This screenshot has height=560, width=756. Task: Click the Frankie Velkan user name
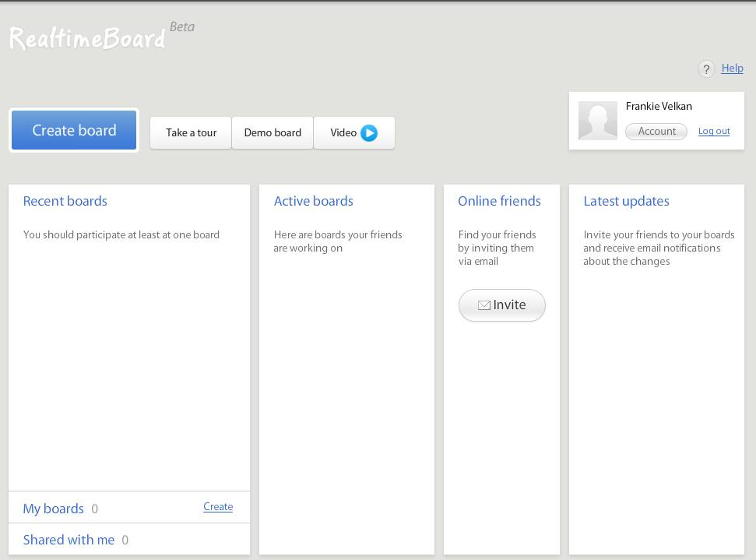pyautogui.click(x=659, y=106)
